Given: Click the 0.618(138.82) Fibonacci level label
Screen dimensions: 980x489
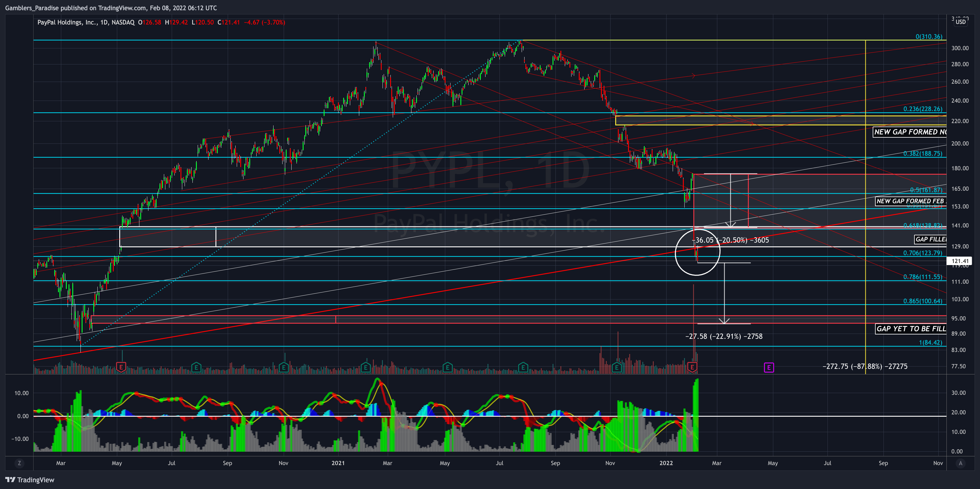Looking at the screenshot, I should point(923,225).
